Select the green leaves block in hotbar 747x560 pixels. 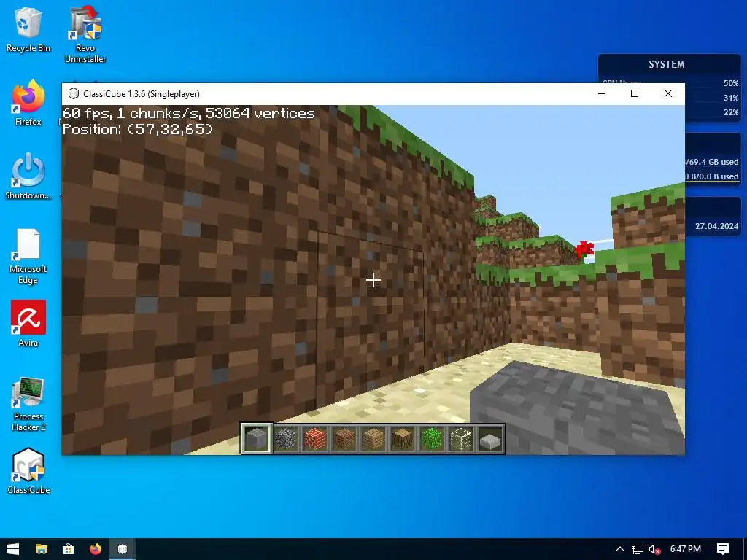pos(432,438)
